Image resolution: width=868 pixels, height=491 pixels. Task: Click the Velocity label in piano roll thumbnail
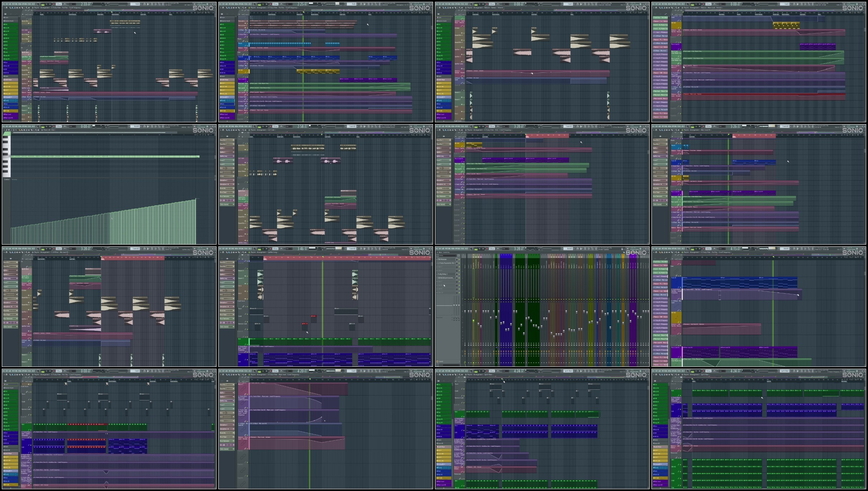pos(14,180)
